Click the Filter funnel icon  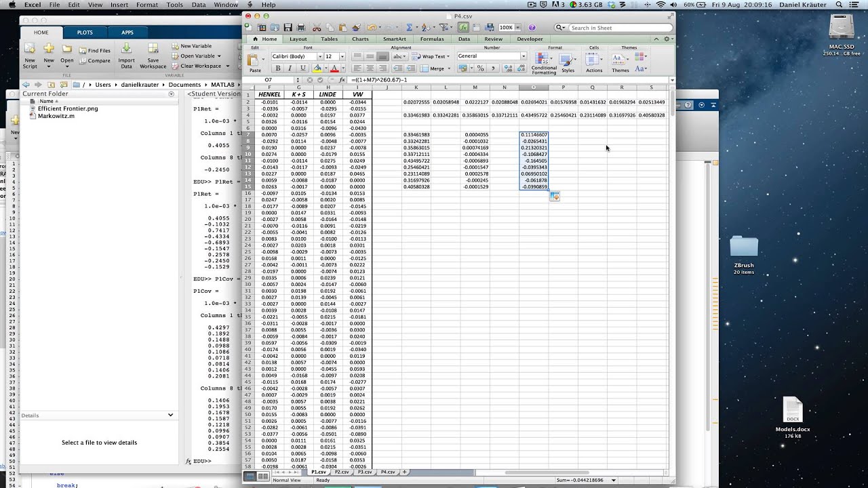(443, 28)
